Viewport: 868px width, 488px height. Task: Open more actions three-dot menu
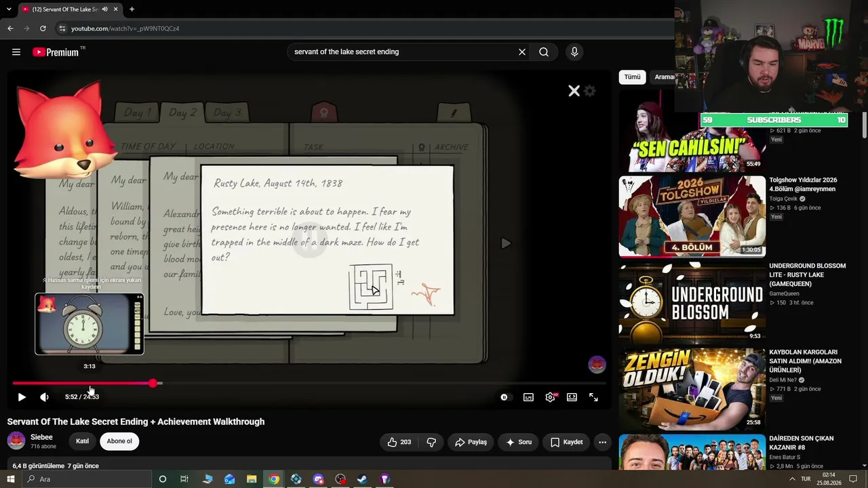click(602, 442)
